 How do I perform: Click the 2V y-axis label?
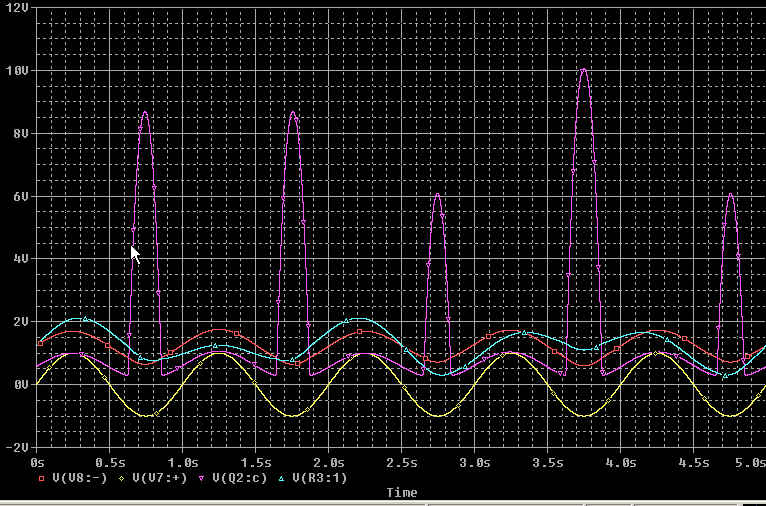[22, 321]
